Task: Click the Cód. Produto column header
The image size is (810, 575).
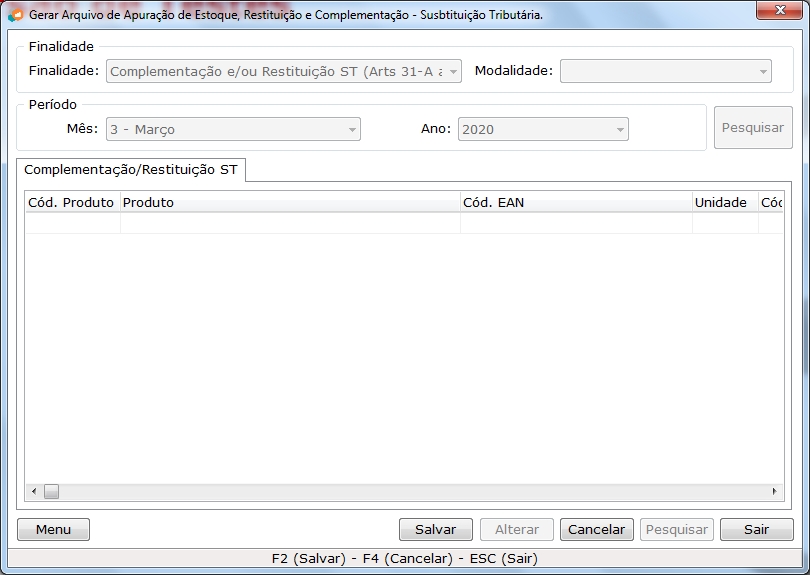Action: coord(71,203)
